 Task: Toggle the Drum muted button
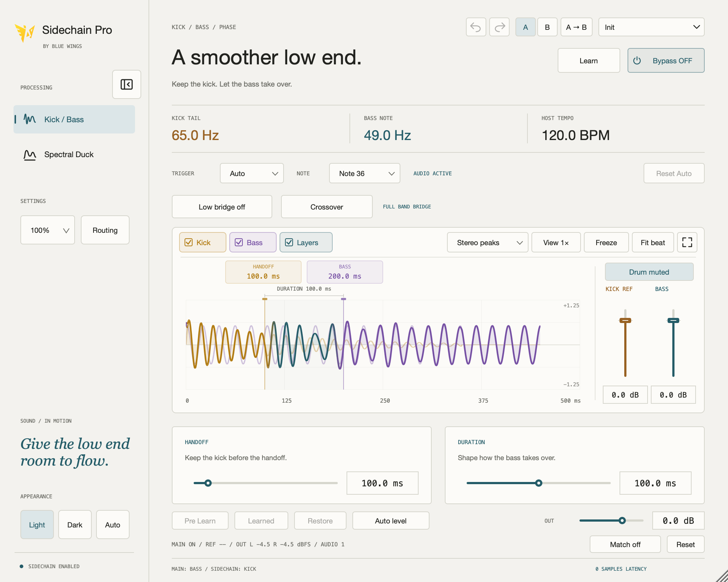tap(649, 272)
